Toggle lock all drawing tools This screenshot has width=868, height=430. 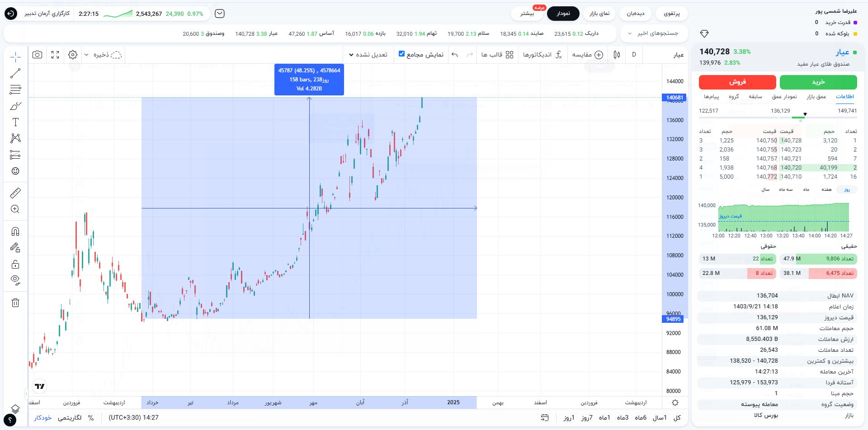(x=15, y=264)
